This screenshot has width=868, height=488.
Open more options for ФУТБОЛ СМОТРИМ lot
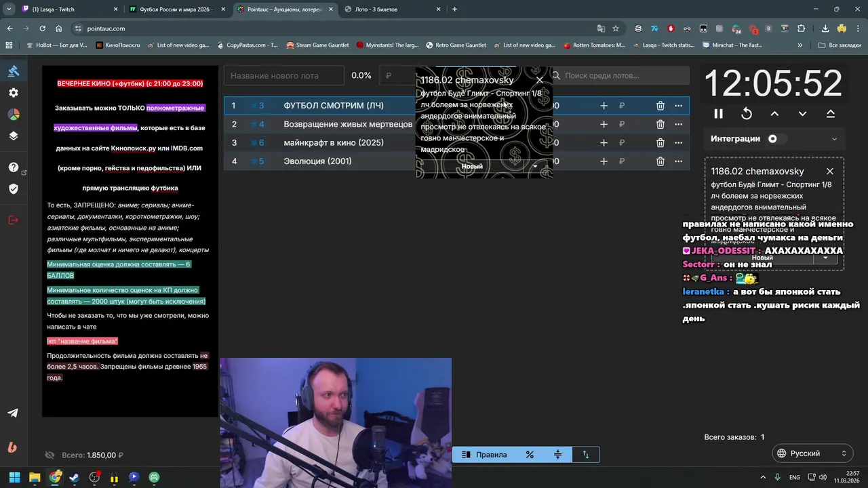[678, 106]
